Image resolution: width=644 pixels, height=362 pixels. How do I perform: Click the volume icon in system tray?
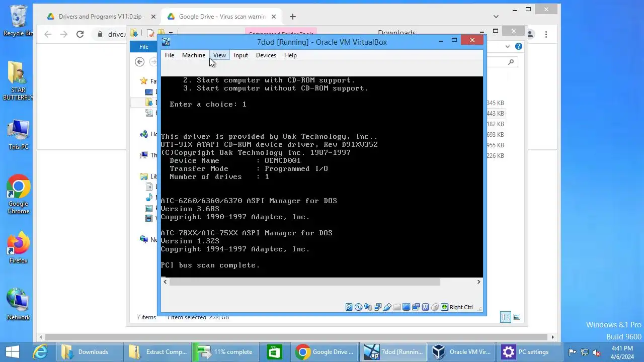(x=597, y=352)
